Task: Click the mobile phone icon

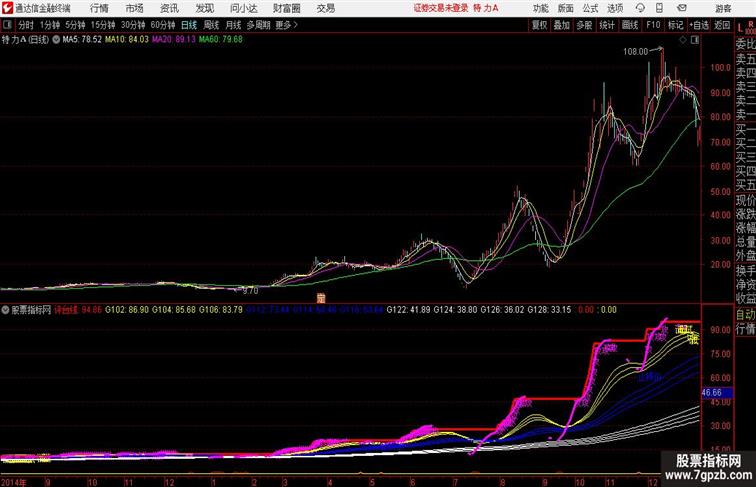Action: tap(659, 8)
